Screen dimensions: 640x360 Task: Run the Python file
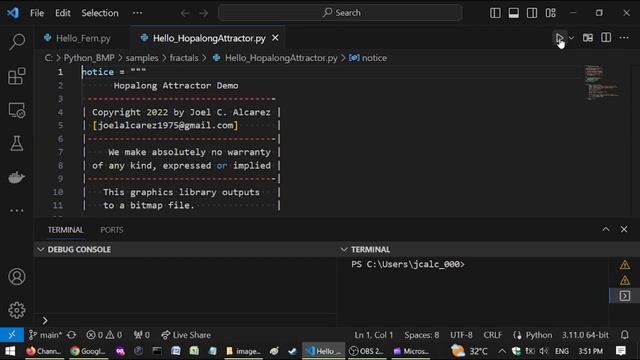(559, 38)
